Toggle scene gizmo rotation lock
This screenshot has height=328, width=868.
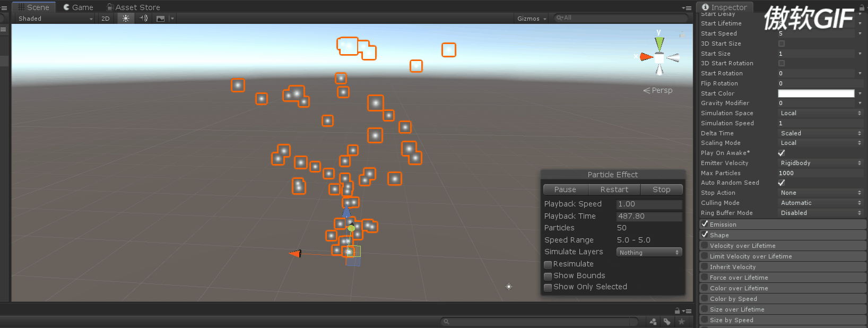682,34
